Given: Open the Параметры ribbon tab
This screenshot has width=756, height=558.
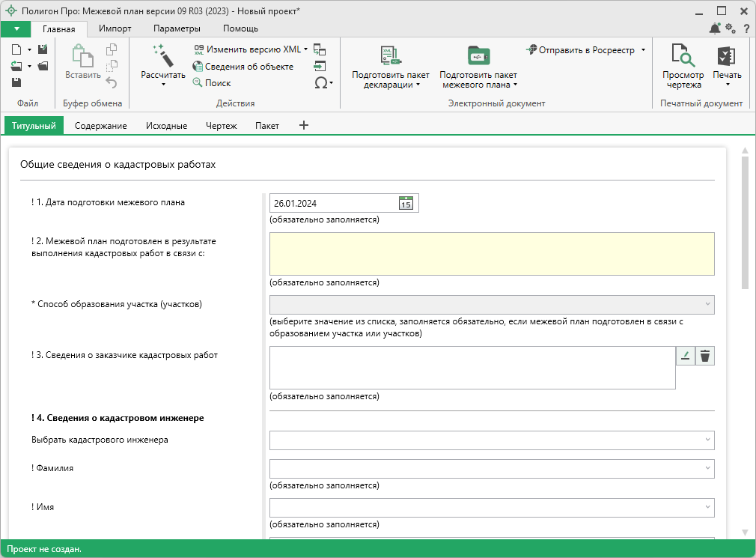Looking at the screenshot, I should point(177,28).
